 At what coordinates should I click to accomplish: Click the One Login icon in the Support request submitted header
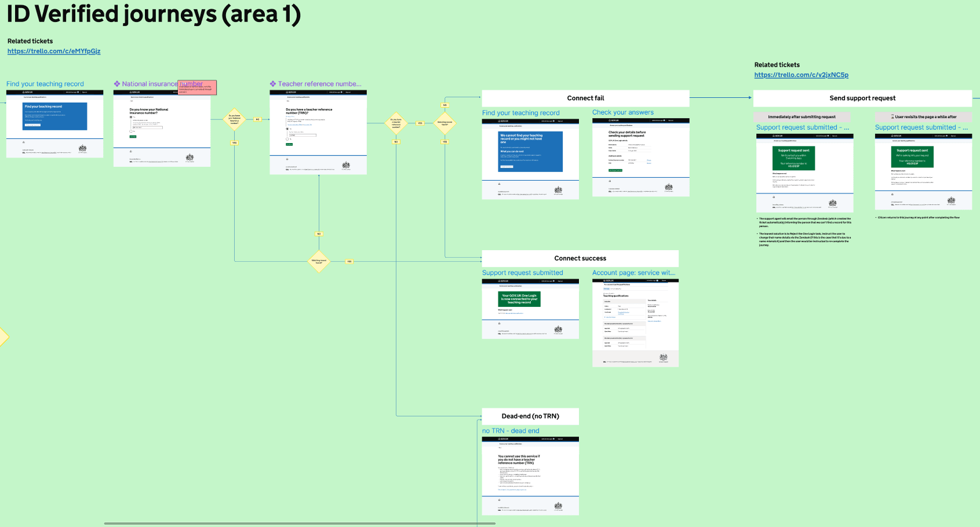pyautogui.click(x=552, y=280)
